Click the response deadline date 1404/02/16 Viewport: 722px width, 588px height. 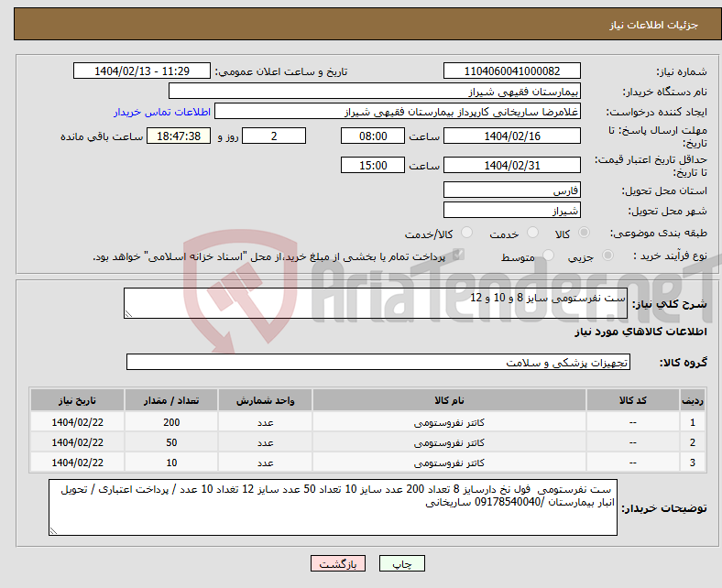tap(511, 136)
